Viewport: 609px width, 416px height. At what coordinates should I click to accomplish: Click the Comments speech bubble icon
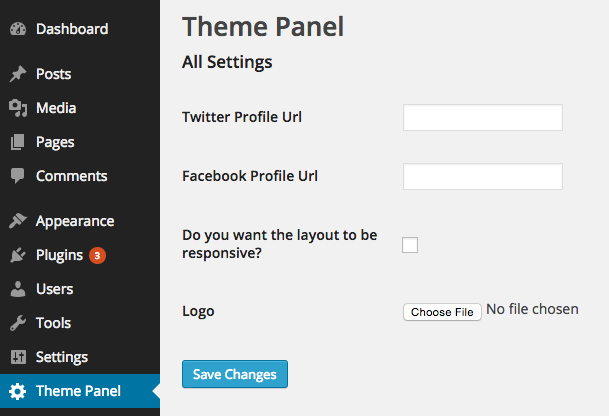click(17, 176)
